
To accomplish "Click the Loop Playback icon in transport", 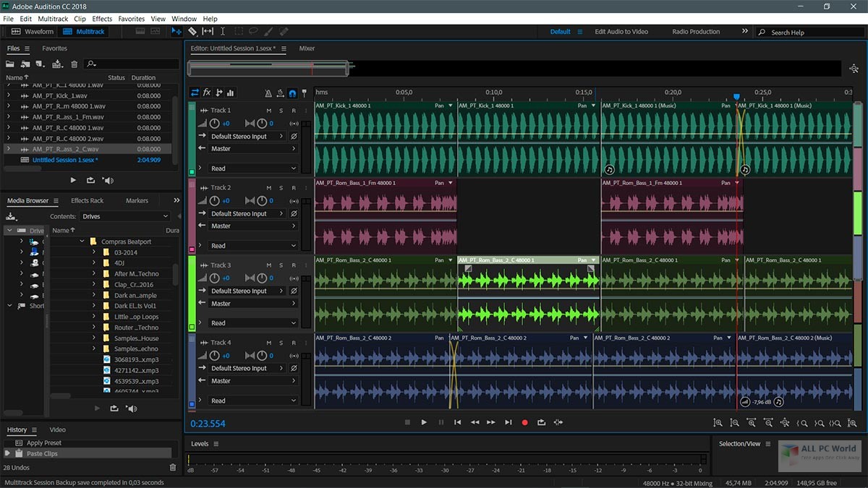I will 541,422.
